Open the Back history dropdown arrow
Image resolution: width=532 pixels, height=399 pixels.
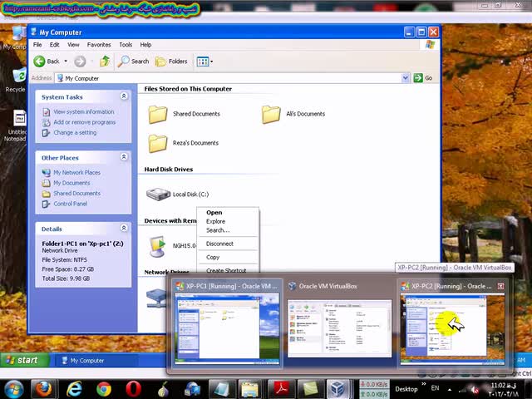coord(66,62)
